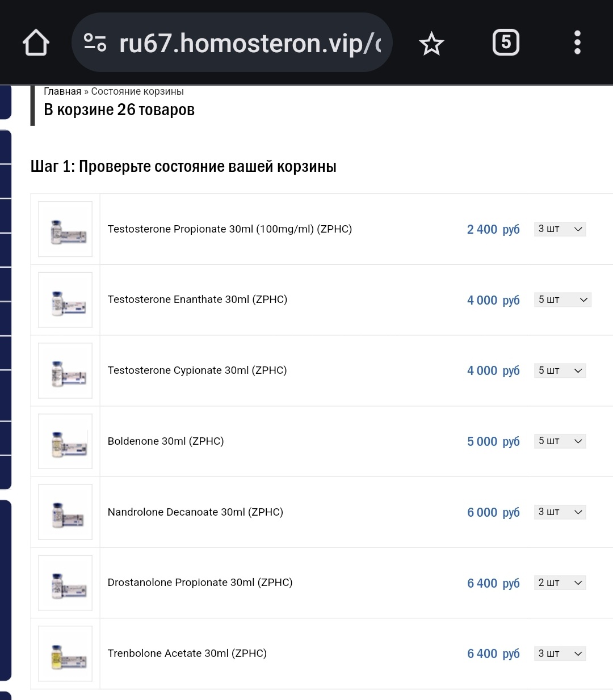The height and width of the screenshot is (700, 613).
Task: Tap the ru67.homosteron.vip address bar
Action: pos(250,43)
